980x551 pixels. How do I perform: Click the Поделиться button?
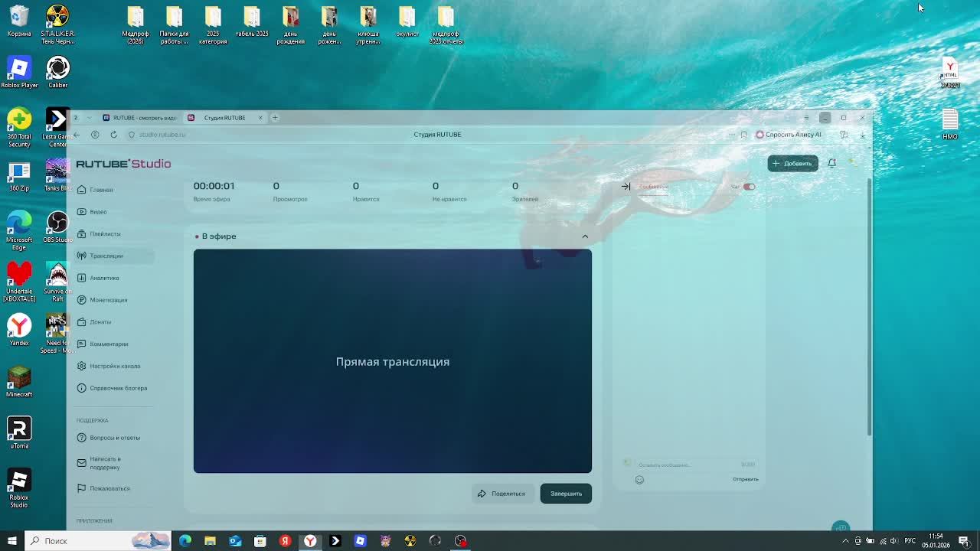[x=501, y=494]
